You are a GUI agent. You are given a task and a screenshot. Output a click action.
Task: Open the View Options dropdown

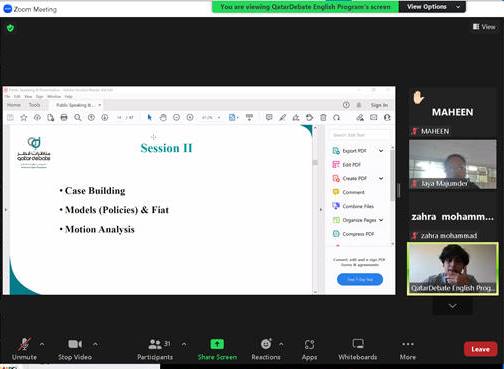point(432,7)
